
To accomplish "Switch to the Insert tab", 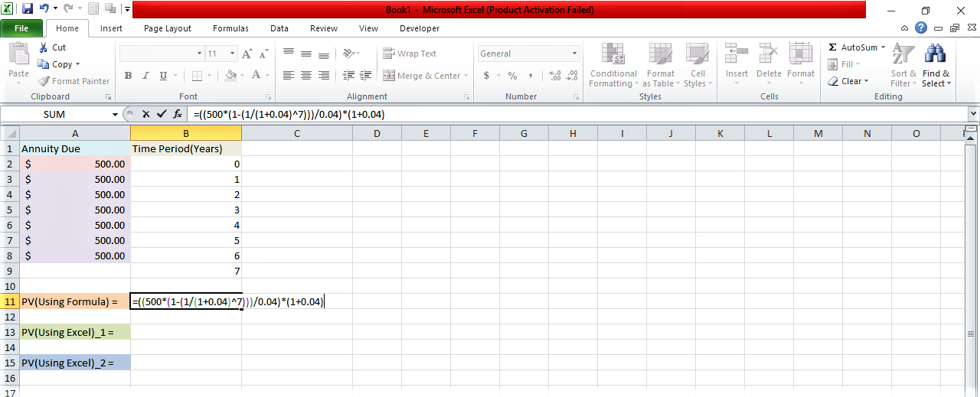I will (111, 28).
